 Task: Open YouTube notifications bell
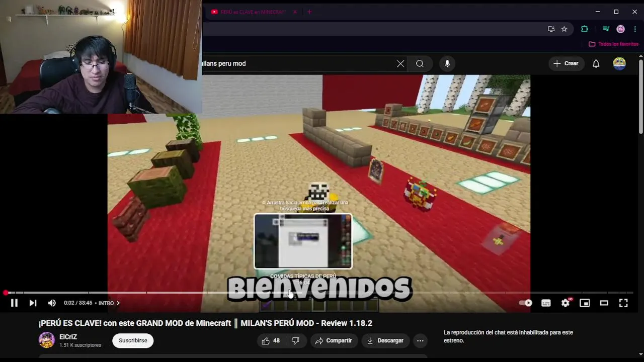[x=596, y=63]
